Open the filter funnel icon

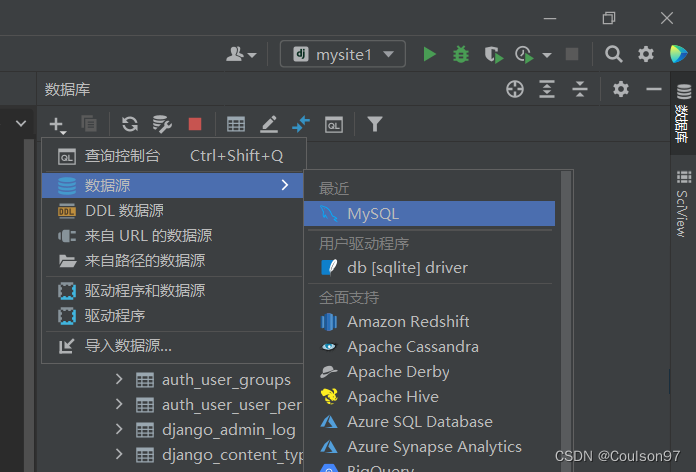click(x=375, y=124)
